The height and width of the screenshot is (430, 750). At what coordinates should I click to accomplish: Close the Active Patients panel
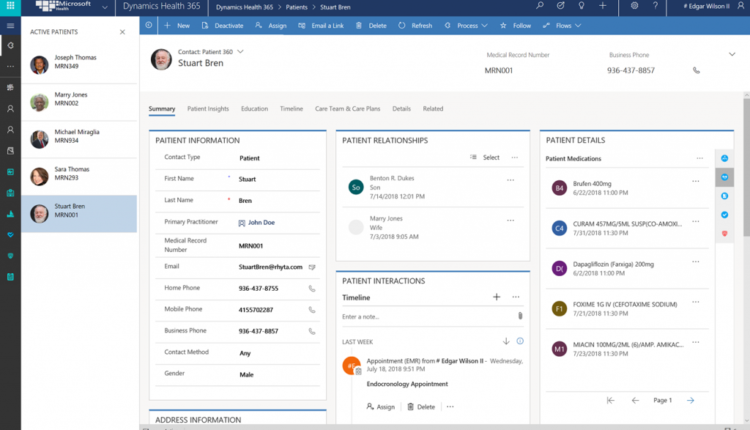(122, 32)
